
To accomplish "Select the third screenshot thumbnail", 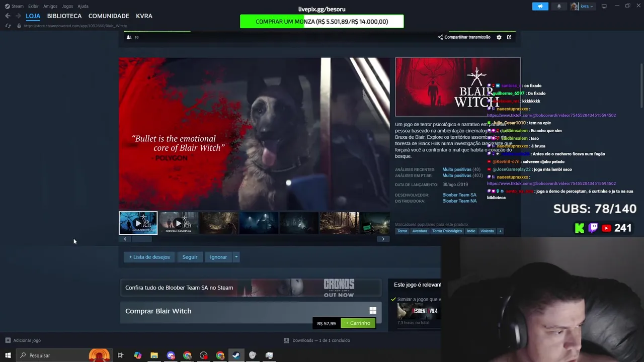I will pos(219,223).
